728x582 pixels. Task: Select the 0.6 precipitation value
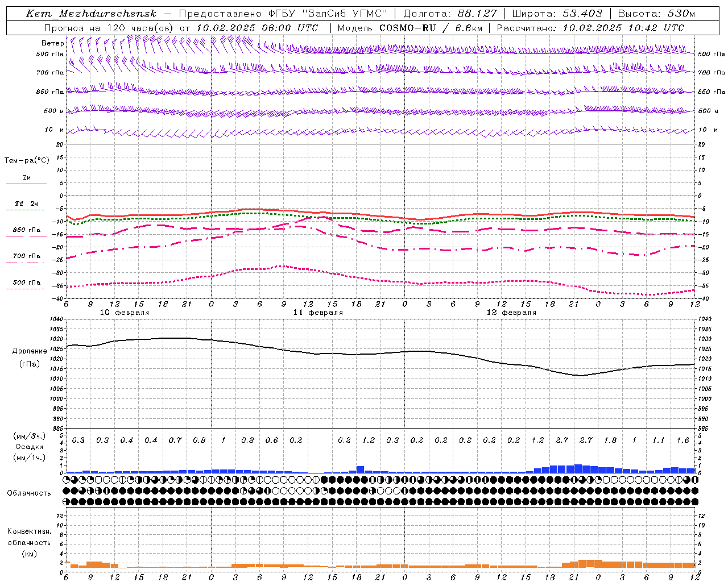coord(272,440)
